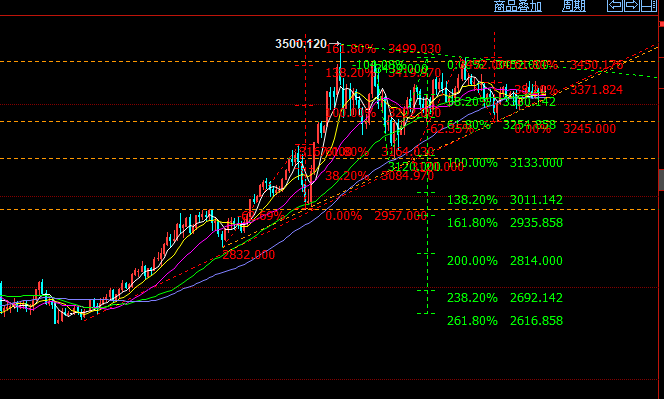The height and width of the screenshot is (399, 664).
Task: Select the red 3245.000 price label
Action: coord(589,129)
